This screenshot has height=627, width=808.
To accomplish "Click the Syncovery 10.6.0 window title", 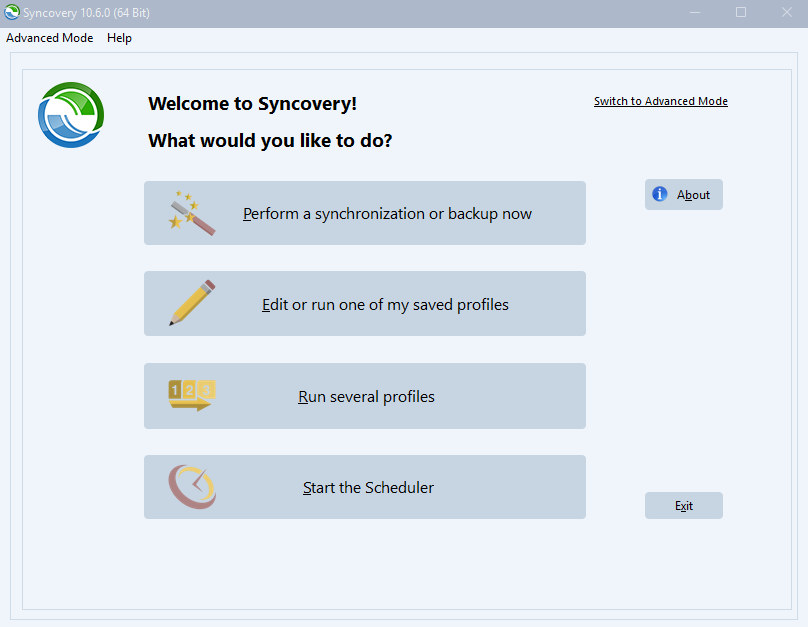I will 86,13.
